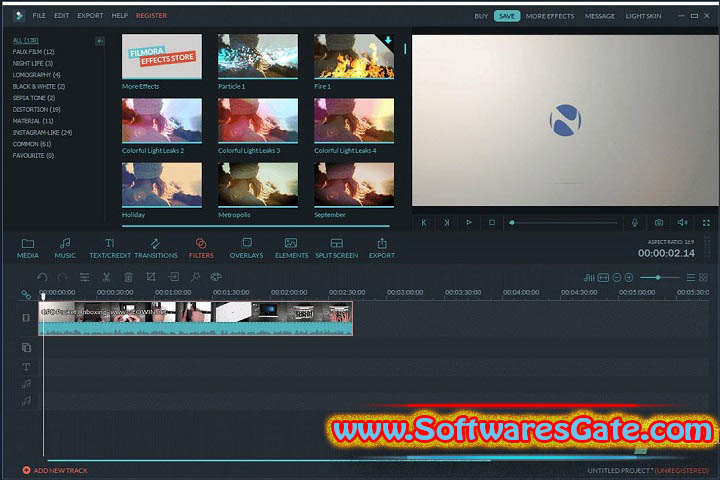The width and height of the screenshot is (720, 480).
Task: Open the Elements tab
Action: [x=292, y=248]
